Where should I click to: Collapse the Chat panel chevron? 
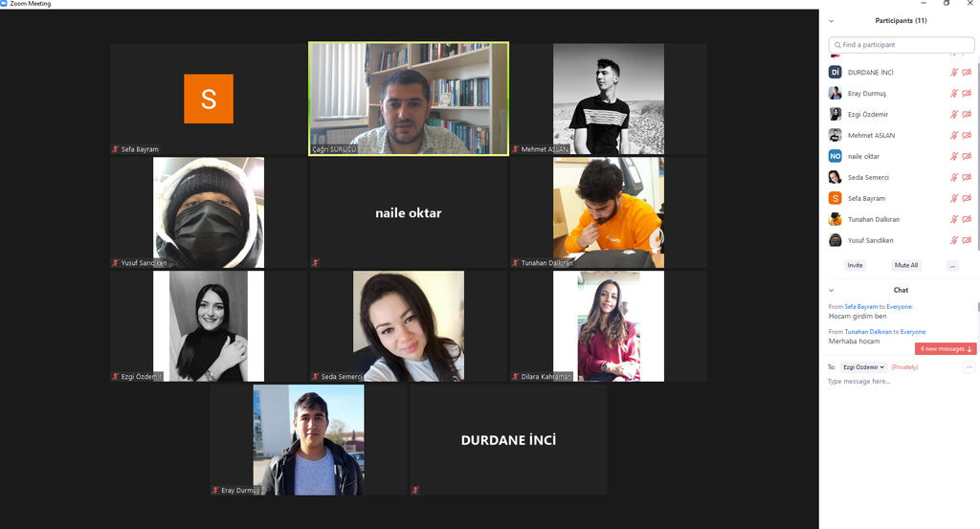(832, 290)
